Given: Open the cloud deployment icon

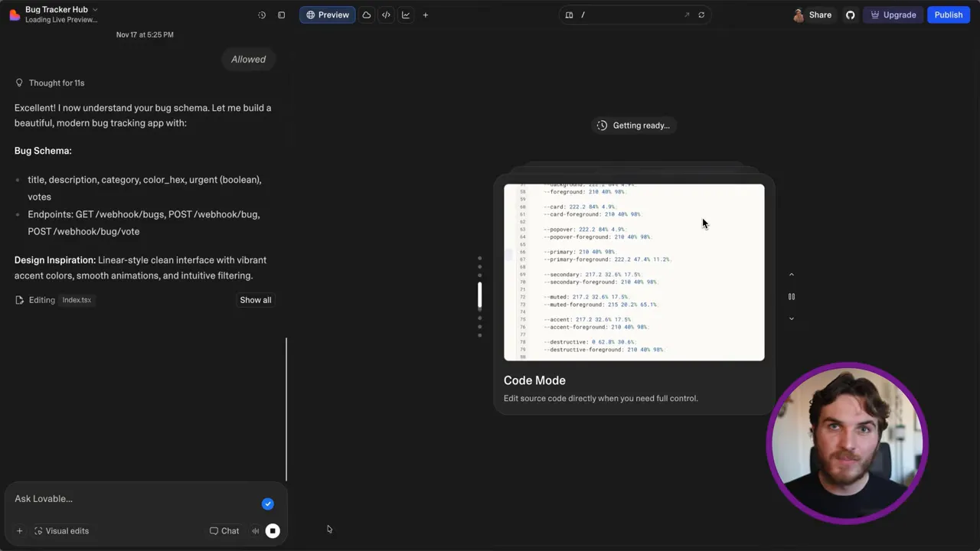Looking at the screenshot, I should coord(366,15).
